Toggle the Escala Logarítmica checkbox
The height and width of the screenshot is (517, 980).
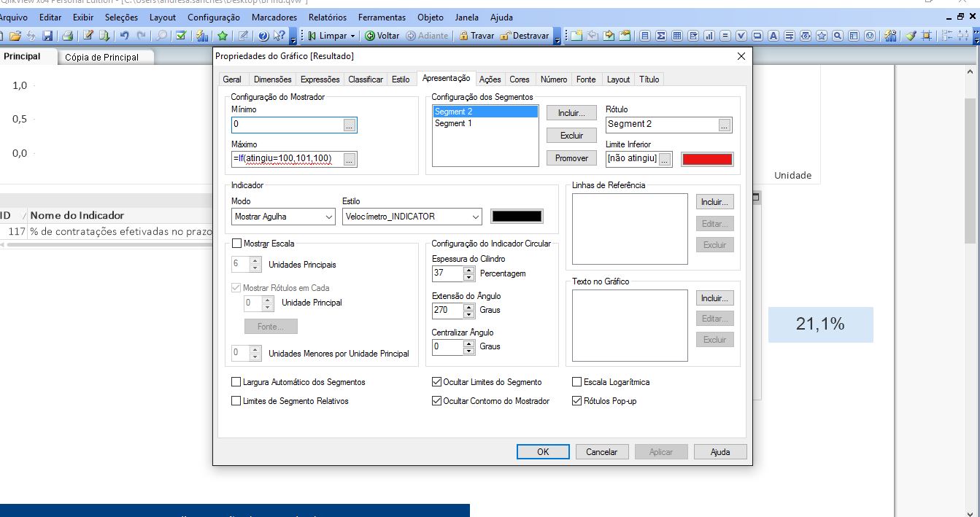click(577, 382)
